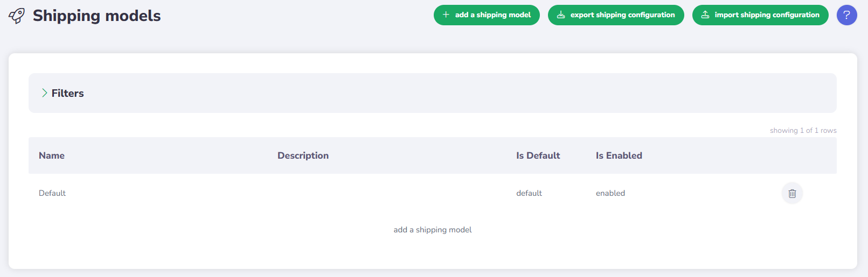The width and height of the screenshot is (868, 277).
Task: Open help via the question mark icon
Action: pos(846,15)
